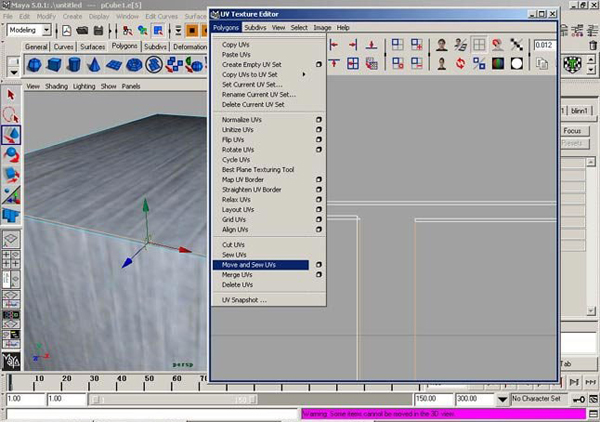Image resolution: width=600 pixels, height=422 pixels.
Task: Click the 0.012 value field in UV editor
Action: [x=544, y=45]
